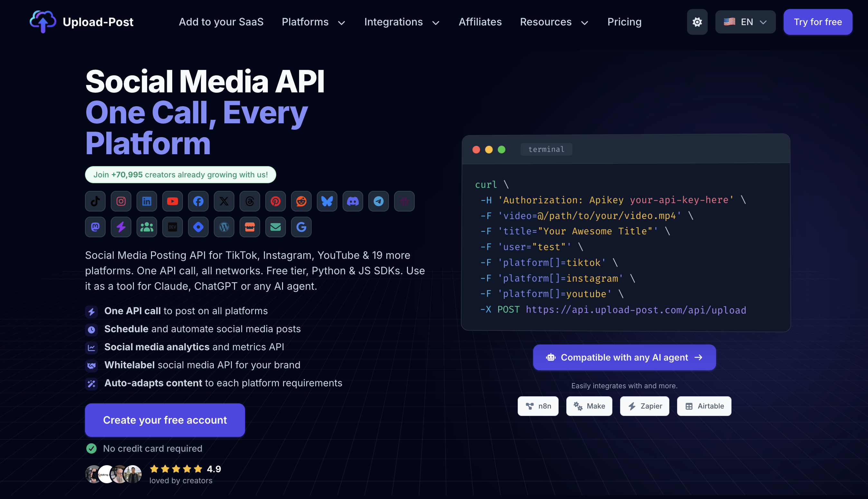This screenshot has width=868, height=499.
Task: Select the Make integration button
Action: 589,406
